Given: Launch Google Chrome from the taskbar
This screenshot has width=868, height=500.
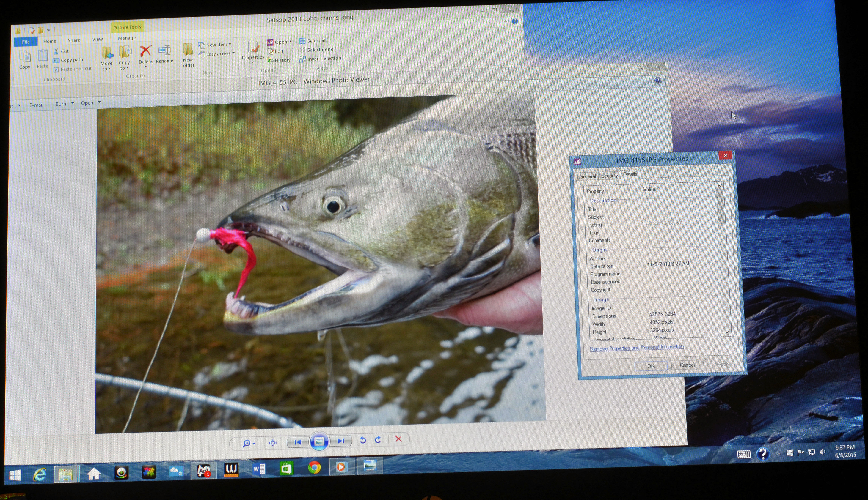Looking at the screenshot, I should 314,467.
